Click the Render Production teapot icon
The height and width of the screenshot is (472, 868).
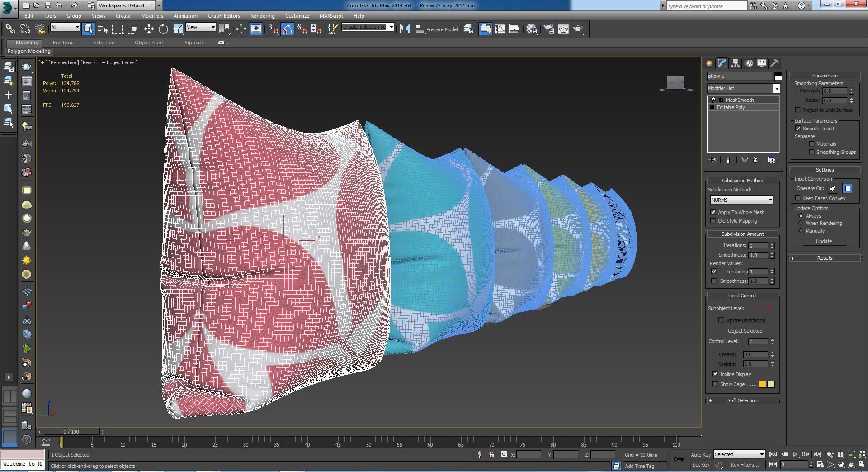click(x=578, y=29)
